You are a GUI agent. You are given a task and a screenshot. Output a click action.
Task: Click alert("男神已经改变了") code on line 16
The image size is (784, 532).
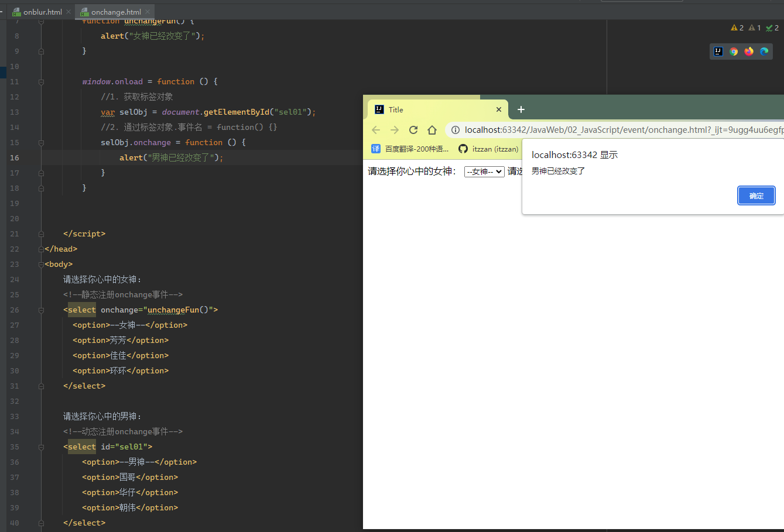tap(171, 157)
